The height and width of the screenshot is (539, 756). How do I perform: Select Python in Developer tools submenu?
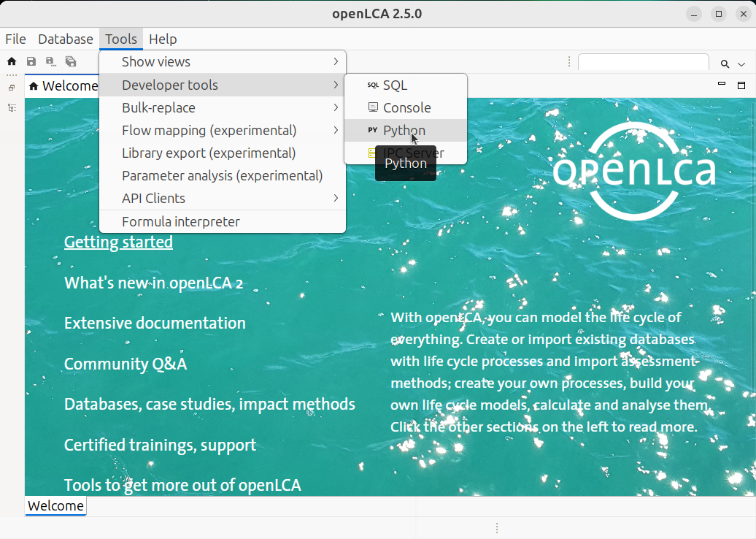406,130
